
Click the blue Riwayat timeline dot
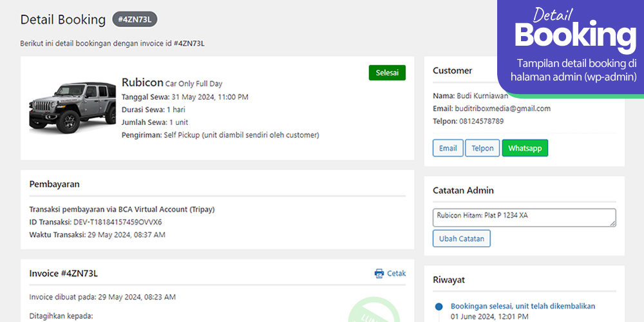pyautogui.click(x=439, y=307)
